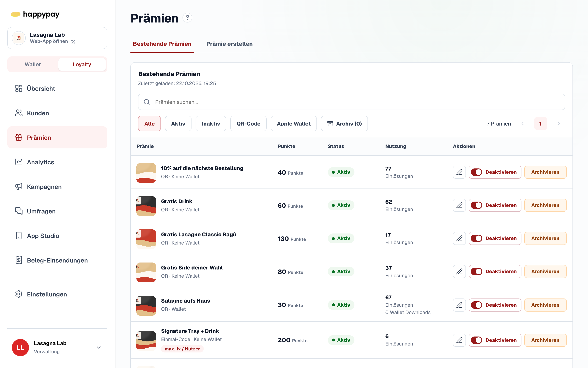Deactivate Signature Tray + Drink reward
Screen dimensions: 588x368
[495, 340]
